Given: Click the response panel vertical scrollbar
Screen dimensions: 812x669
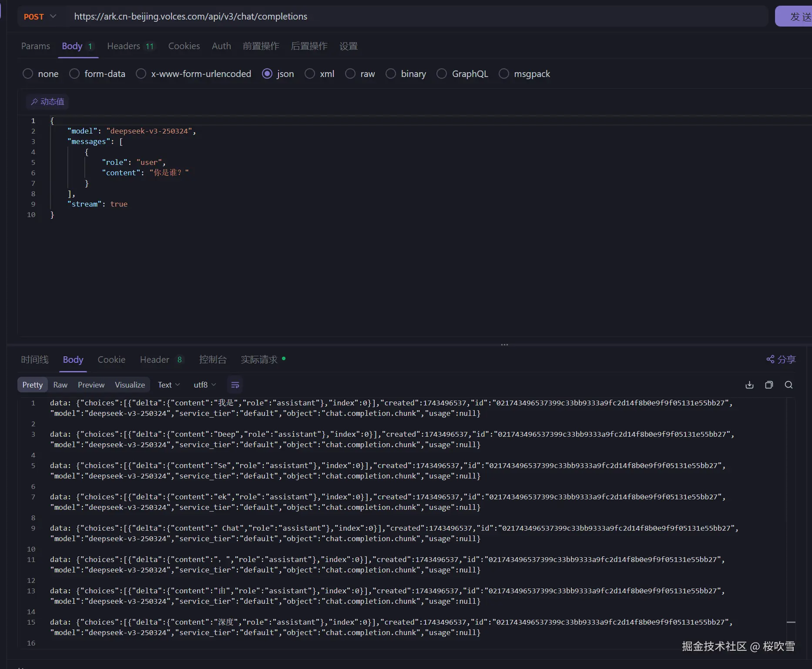Looking at the screenshot, I should pyautogui.click(x=791, y=523).
